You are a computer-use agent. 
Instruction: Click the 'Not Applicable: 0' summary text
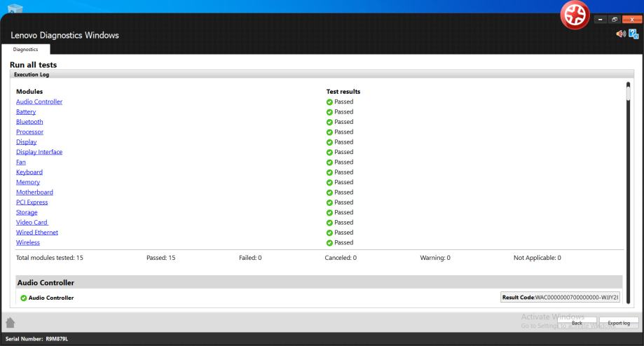[537, 258]
